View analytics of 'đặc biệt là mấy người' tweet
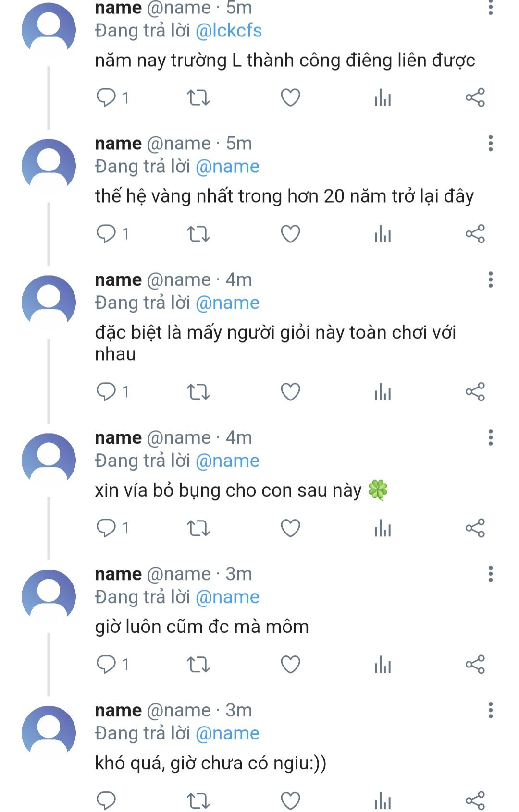The width and height of the screenshot is (519, 812). [383, 392]
